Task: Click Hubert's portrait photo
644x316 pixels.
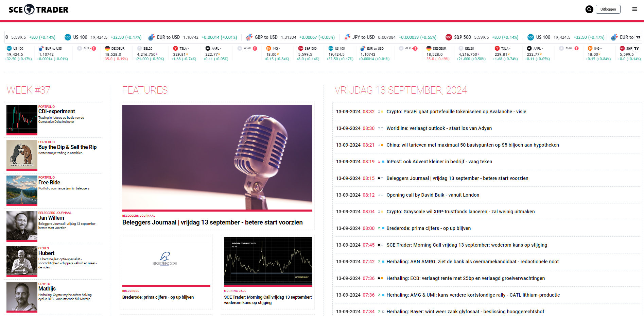Action: [x=22, y=261]
